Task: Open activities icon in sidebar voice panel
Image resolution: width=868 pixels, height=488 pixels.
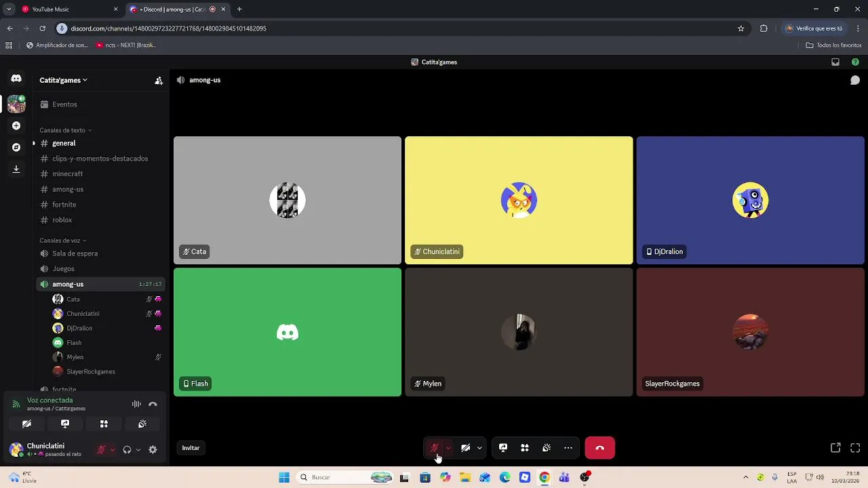Action: tap(104, 424)
